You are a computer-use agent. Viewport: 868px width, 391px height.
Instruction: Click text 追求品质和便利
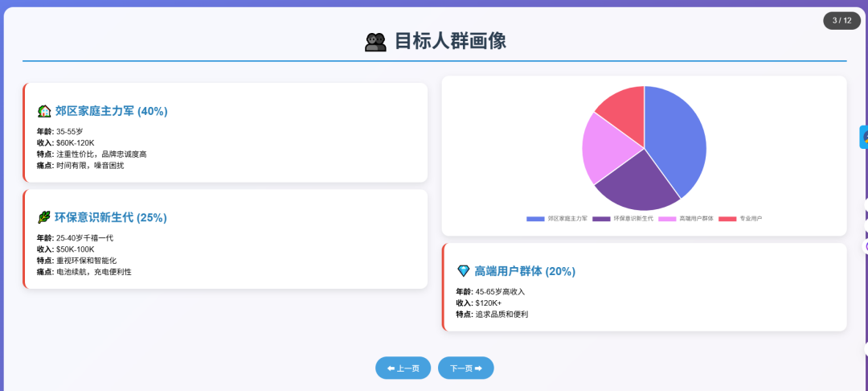coord(502,314)
